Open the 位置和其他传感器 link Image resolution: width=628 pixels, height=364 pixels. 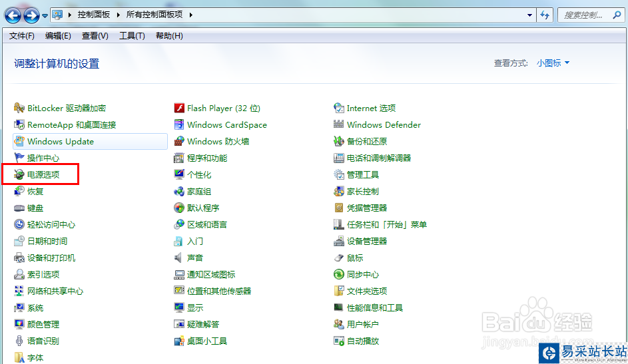tap(219, 291)
